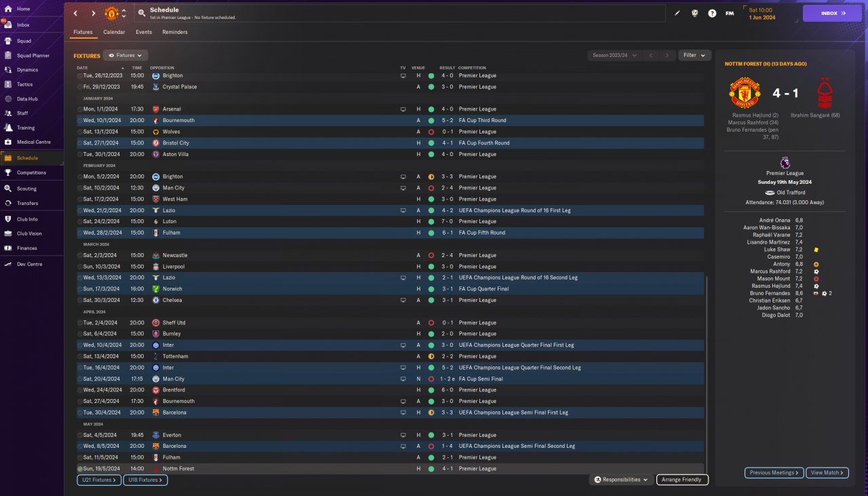Image resolution: width=868 pixels, height=496 pixels.
Task: Click the forward navigation arrow
Action: point(93,13)
